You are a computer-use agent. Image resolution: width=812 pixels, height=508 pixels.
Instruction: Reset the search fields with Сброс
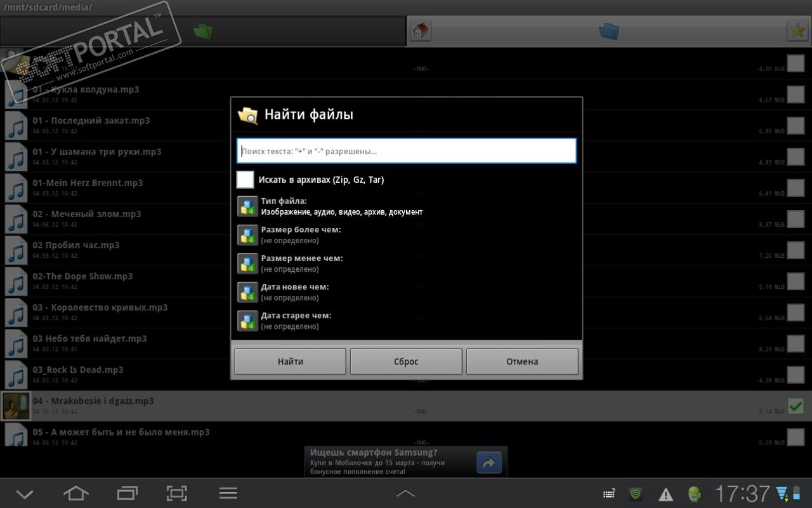pos(406,361)
